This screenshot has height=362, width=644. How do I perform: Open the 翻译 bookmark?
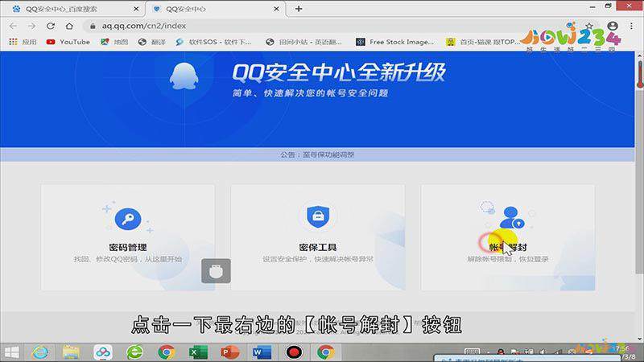tap(152, 42)
